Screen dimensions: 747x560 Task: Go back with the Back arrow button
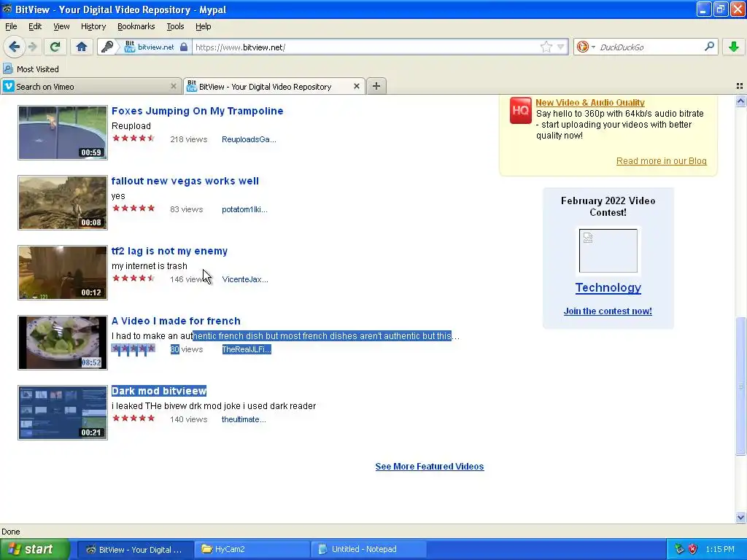(x=15, y=47)
